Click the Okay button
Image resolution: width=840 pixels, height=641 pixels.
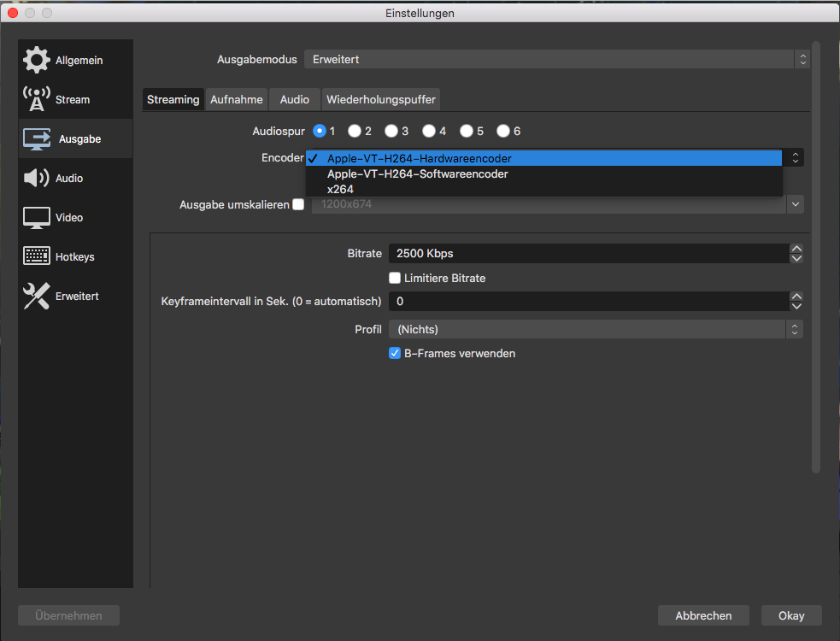(x=790, y=615)
